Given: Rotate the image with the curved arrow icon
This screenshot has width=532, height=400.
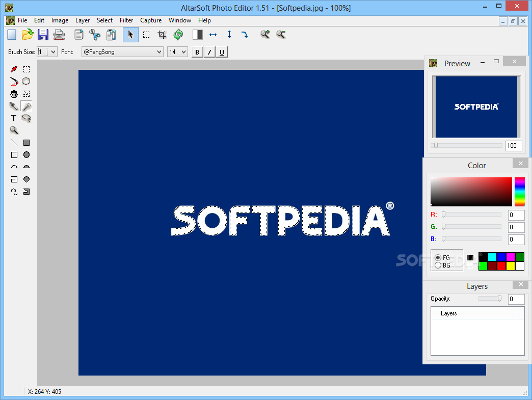Looking at the screenshot, I should point(245,35).
